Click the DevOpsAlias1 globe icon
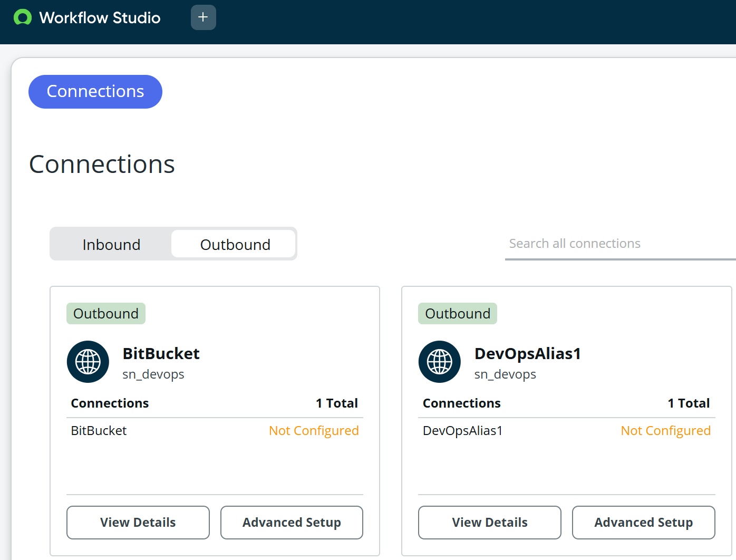 click(x=440, y=362)
